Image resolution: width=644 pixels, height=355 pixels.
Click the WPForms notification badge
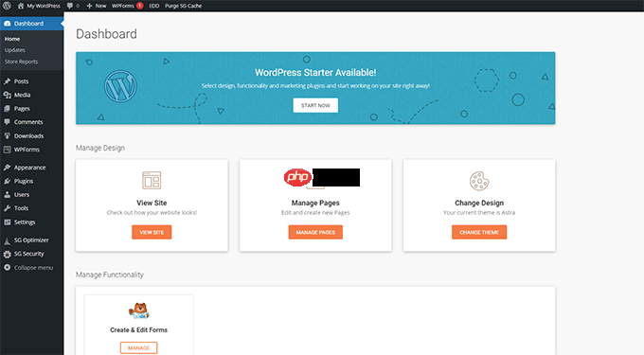[139, 6]
